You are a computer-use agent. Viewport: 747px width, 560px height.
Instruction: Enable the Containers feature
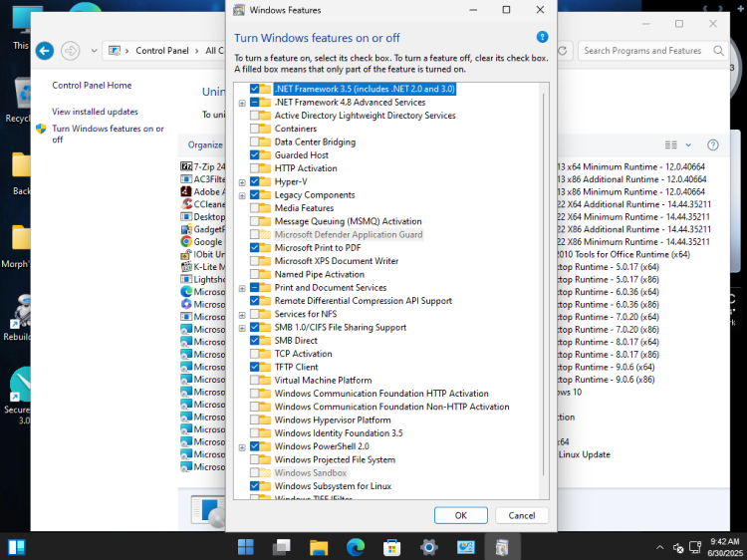pos(254,129)
